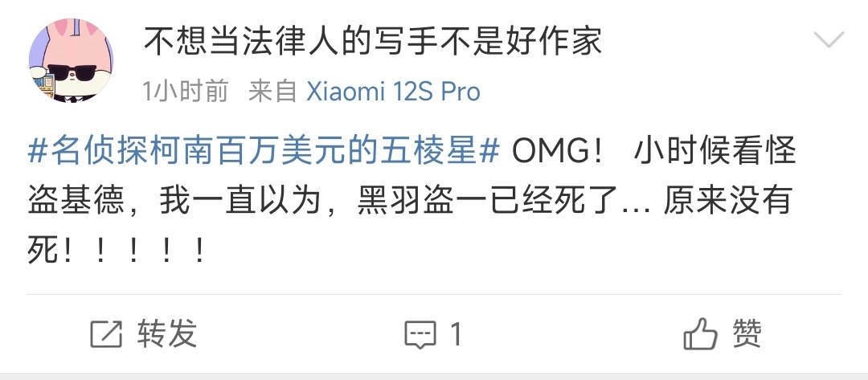Tap the 转发 repost label
The image size is (868, 380).
click(x=167, y=334)
